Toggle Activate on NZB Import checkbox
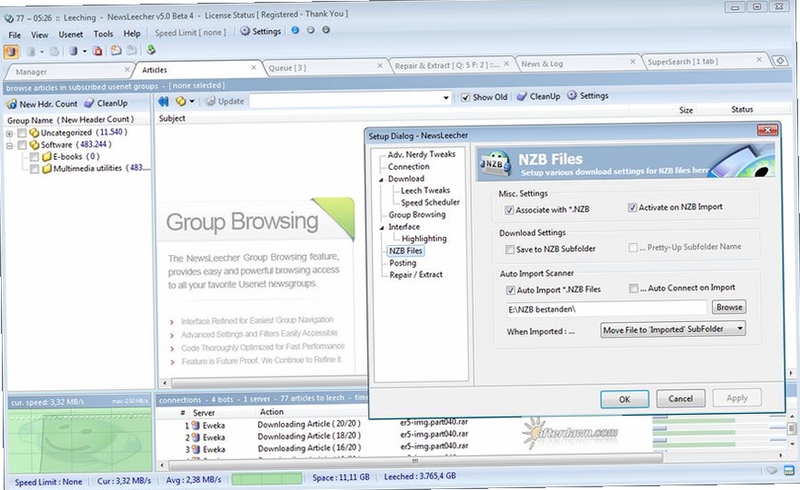Image resolution: width=800 pixels, height=490 pixels. click(632, 207)
